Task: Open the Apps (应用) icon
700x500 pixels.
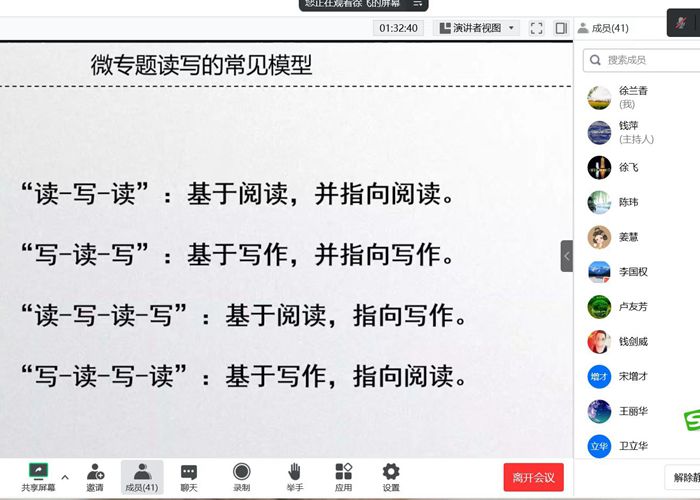Action: (343, 471)
